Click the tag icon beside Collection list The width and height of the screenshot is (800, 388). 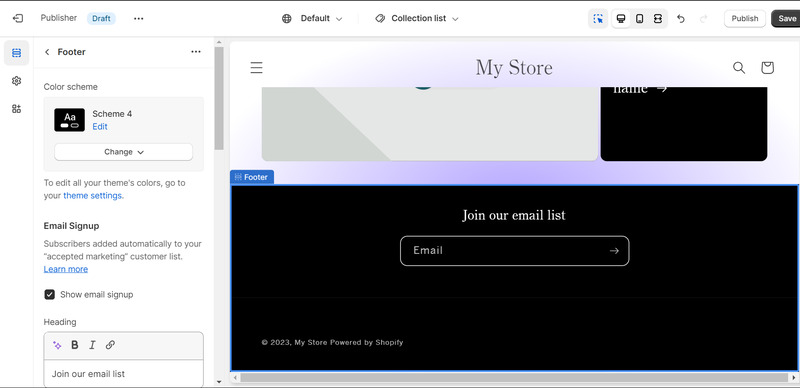click(x=380, y=18)
